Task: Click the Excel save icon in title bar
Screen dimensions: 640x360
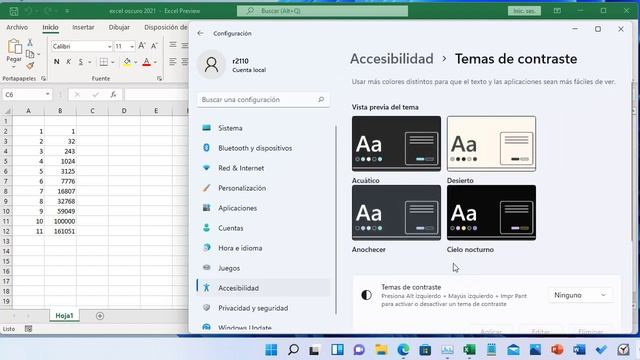Action: coord(13,11)
